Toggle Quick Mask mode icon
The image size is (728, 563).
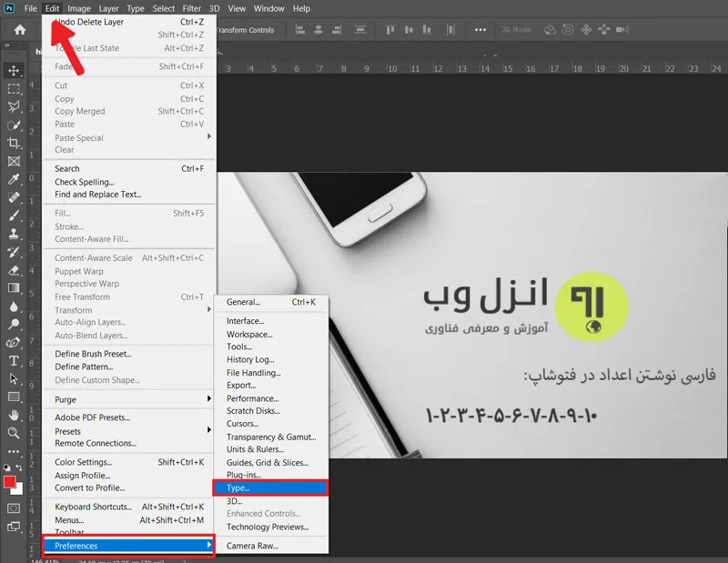(x=14, y=508)
